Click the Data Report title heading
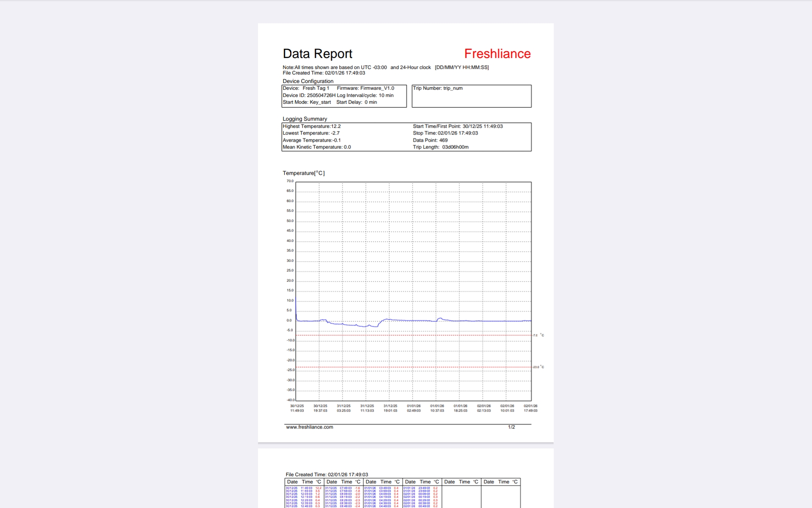Image resolution: width=812 pixels, height=508 pixels. pos(317,54)
